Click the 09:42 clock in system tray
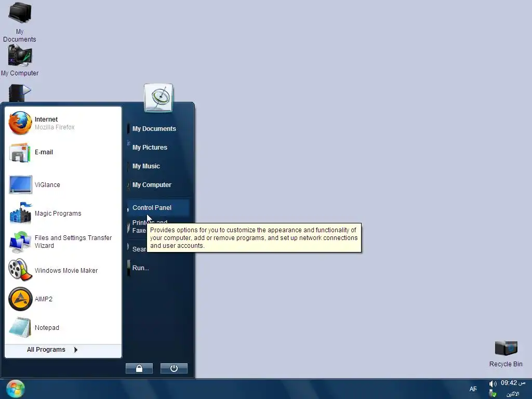 click(x=513, y=383)
